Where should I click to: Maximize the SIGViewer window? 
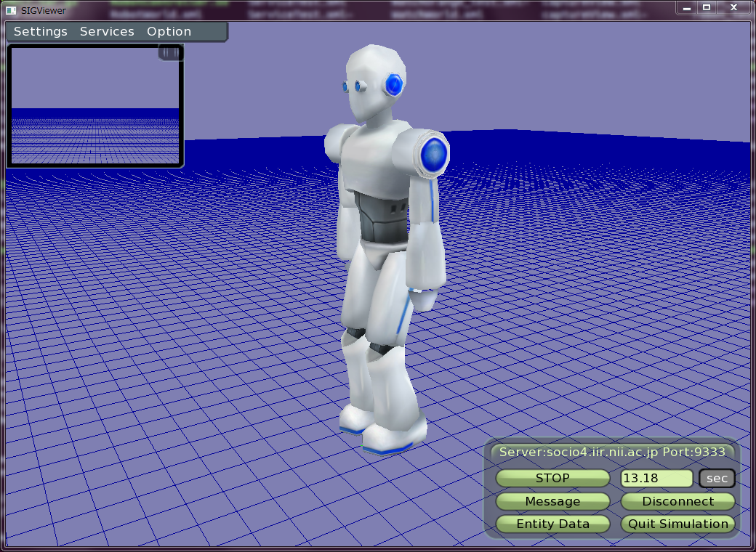(x=706, y=7)
